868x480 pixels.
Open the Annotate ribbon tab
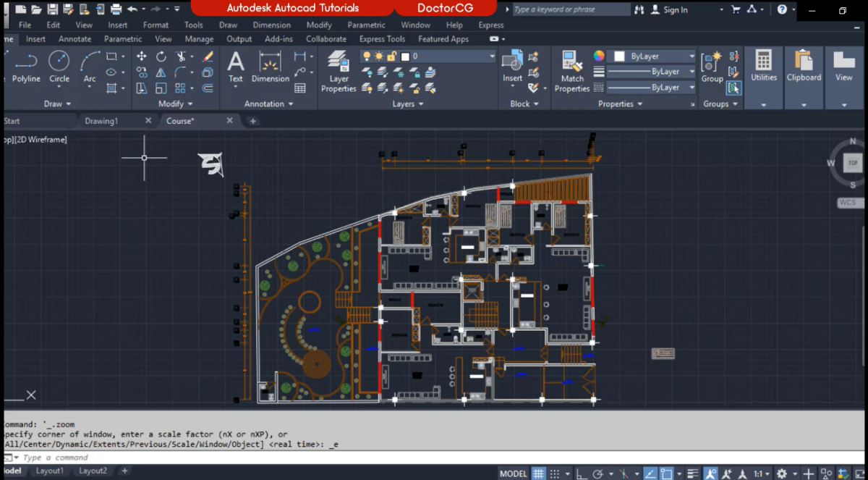75,39
